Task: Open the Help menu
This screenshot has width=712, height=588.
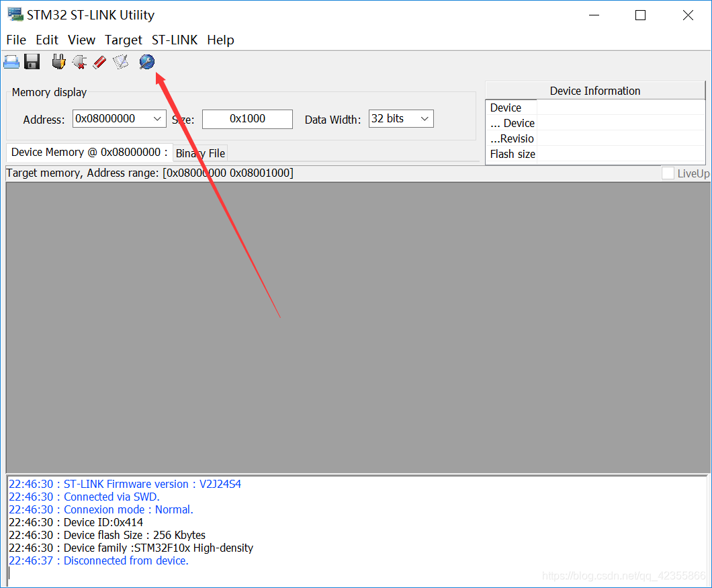Action: coord(220,40)
